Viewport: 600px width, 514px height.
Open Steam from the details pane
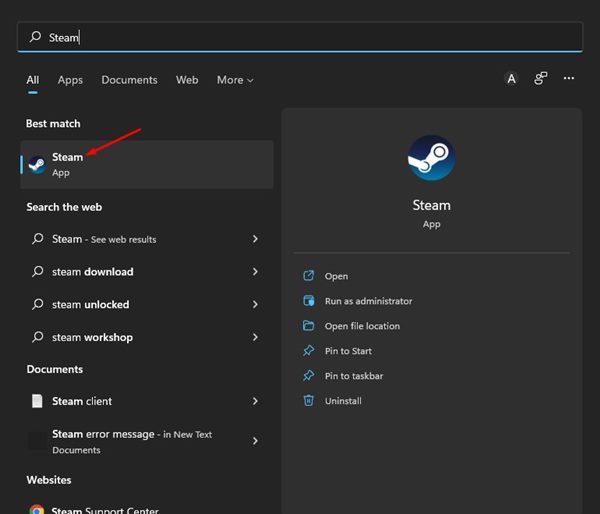point(336,276)
